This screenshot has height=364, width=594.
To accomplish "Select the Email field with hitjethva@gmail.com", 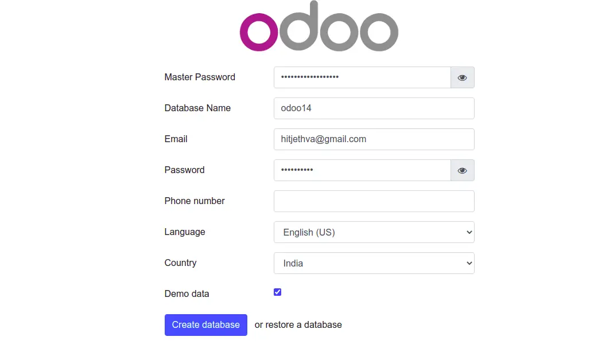I will [374, 139].
